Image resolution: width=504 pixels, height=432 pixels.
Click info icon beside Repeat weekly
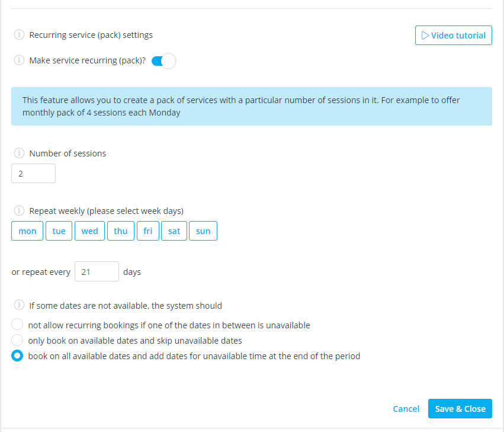[19, 211]
